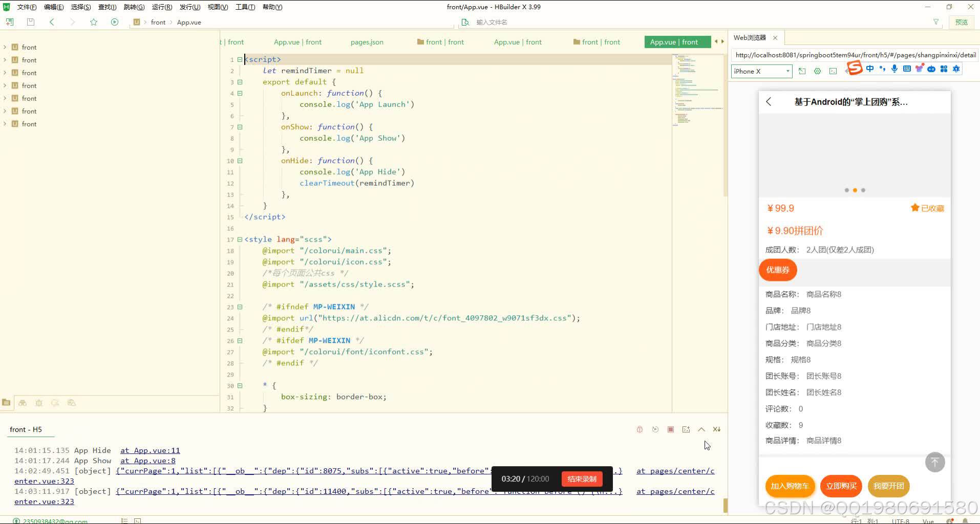Expand the first front project in the tree
Screen dimensions: 980x524
5,47
